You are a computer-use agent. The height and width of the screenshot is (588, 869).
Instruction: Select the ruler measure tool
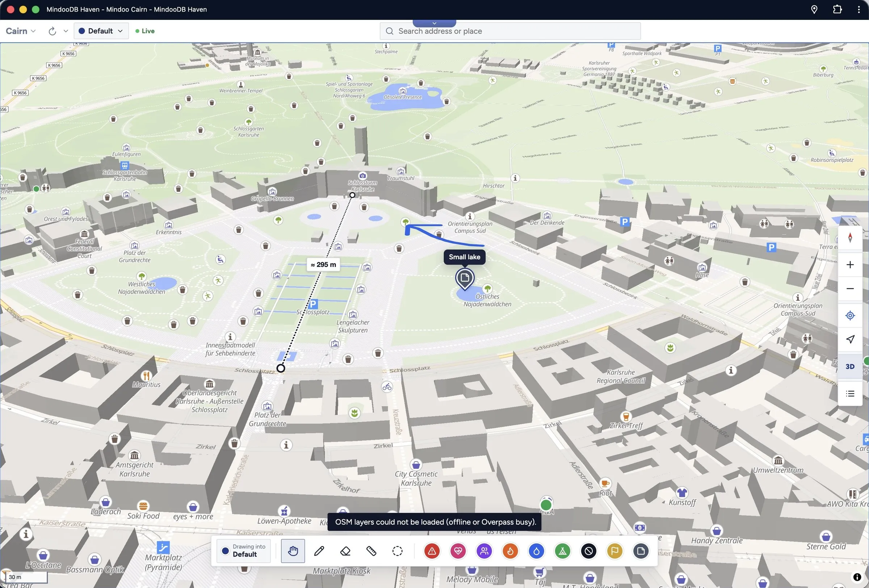pyautogui.click(x=371, y=551)
